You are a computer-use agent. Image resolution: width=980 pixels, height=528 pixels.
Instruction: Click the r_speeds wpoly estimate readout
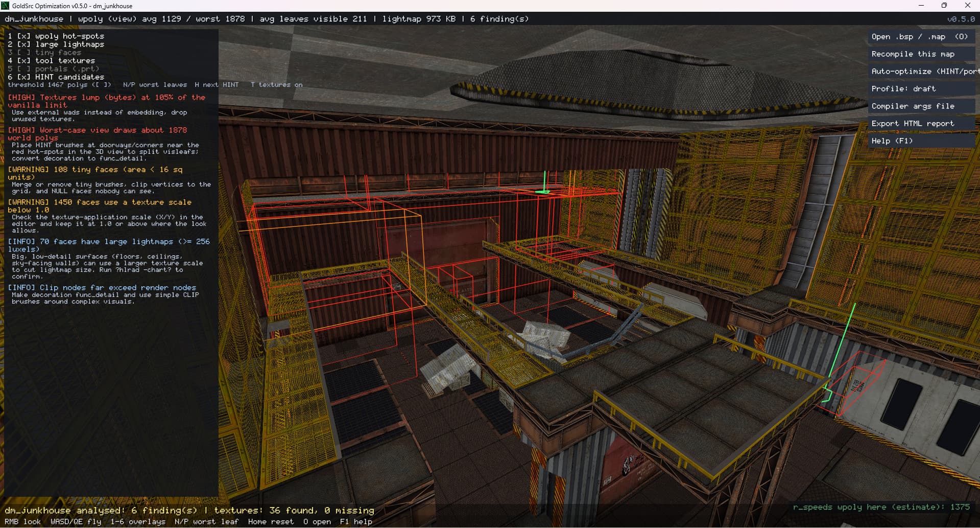pyautogui.click(x=881, y=507)
